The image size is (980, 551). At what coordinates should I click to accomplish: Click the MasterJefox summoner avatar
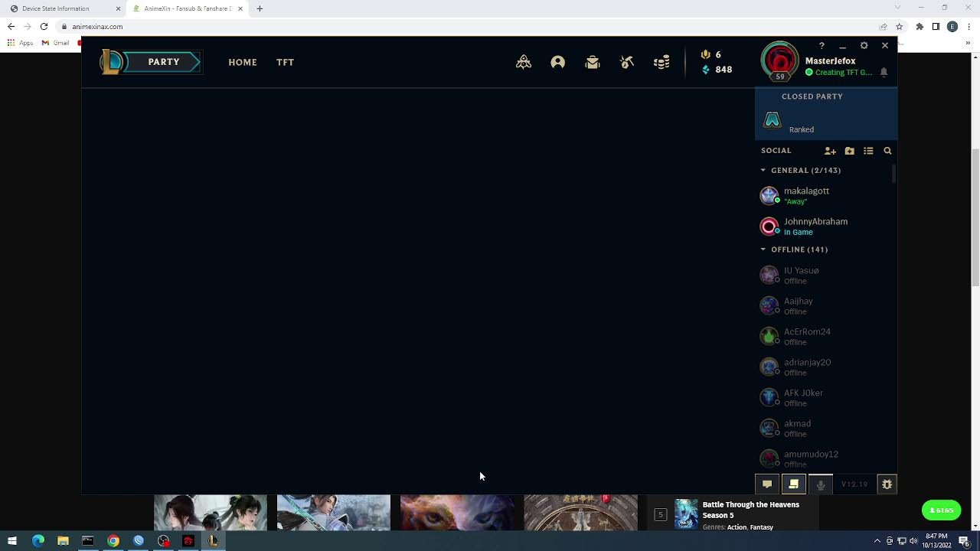click(779, 60)
